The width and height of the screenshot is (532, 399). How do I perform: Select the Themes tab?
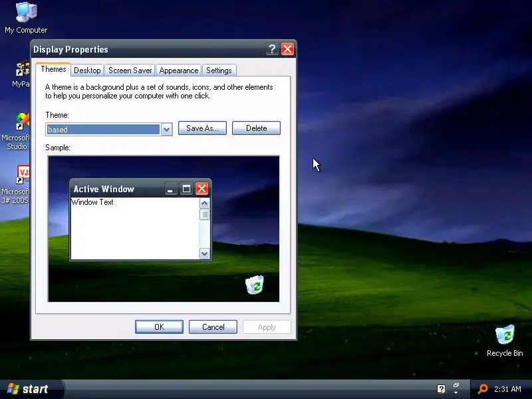[53, 69]
